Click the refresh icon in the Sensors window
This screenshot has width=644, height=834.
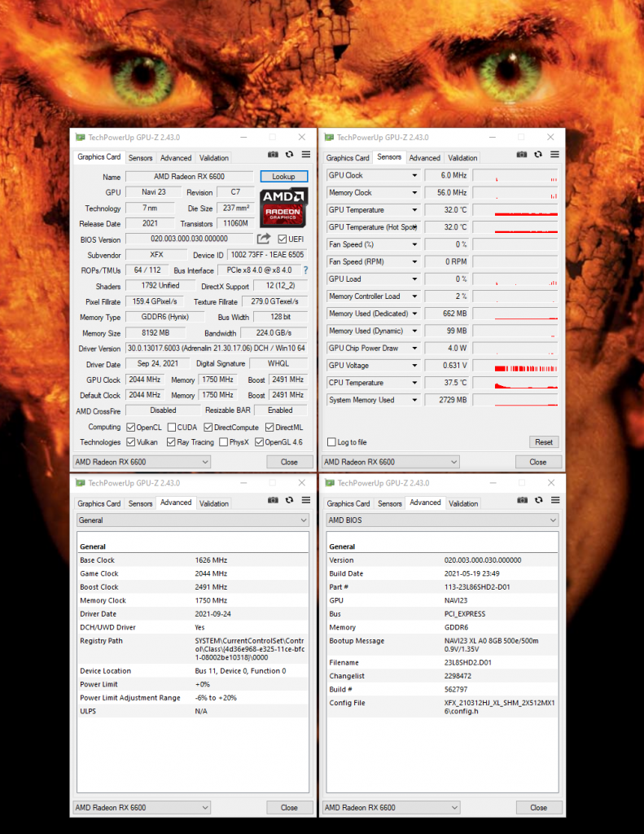click(538, 154)
